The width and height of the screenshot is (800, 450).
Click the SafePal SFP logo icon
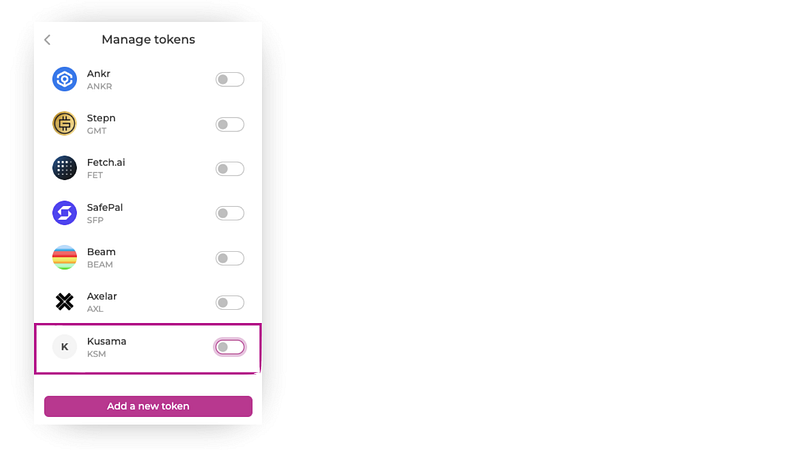pyautogui.click(x=64, y=213)
